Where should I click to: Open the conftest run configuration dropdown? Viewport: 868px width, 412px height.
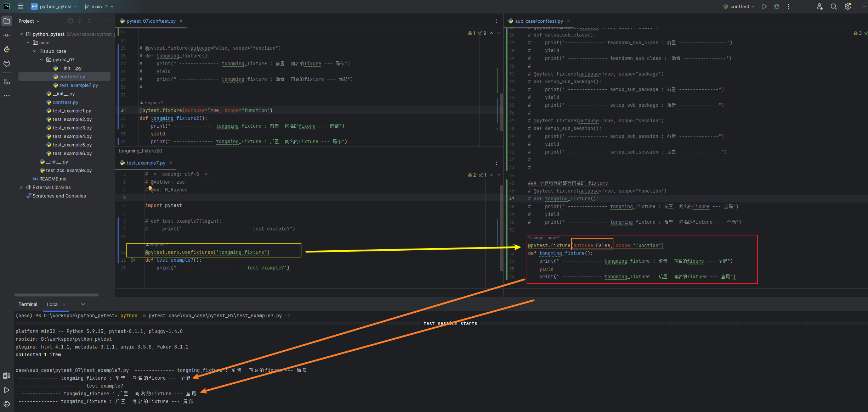pyautogui.click(x=739, y=6)
